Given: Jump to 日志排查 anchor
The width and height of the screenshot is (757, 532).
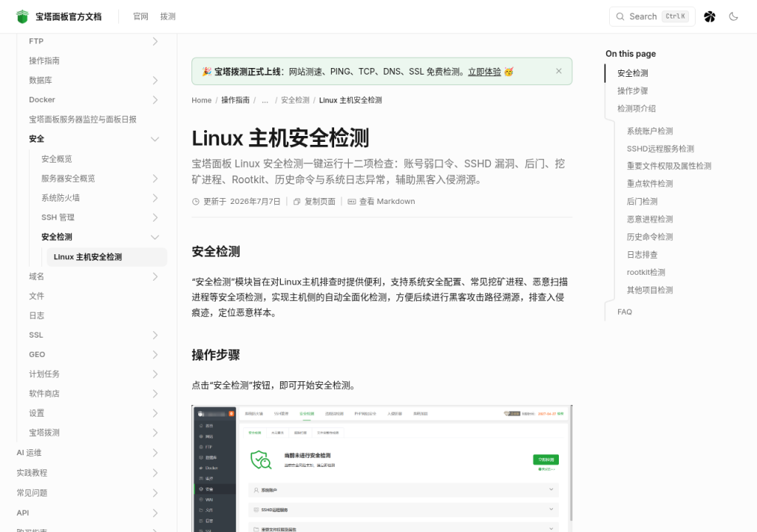Looking at the screenshot, I should pyautogui.click(x=642, y=255).
